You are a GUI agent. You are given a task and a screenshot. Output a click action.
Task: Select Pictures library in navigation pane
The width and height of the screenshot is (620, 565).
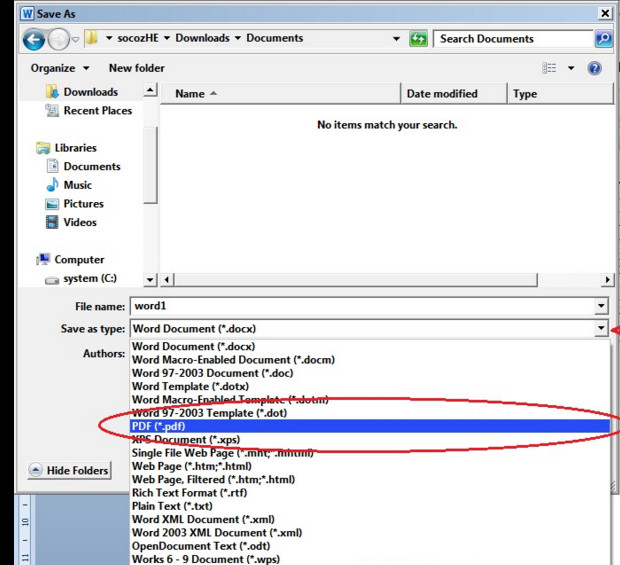tap(75, 204)
